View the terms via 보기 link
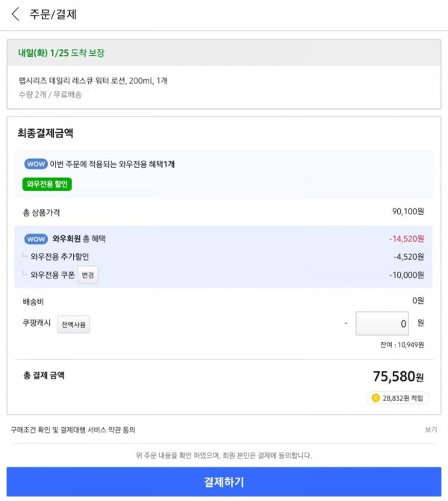 pyautogui.click(x=431, y=429)
